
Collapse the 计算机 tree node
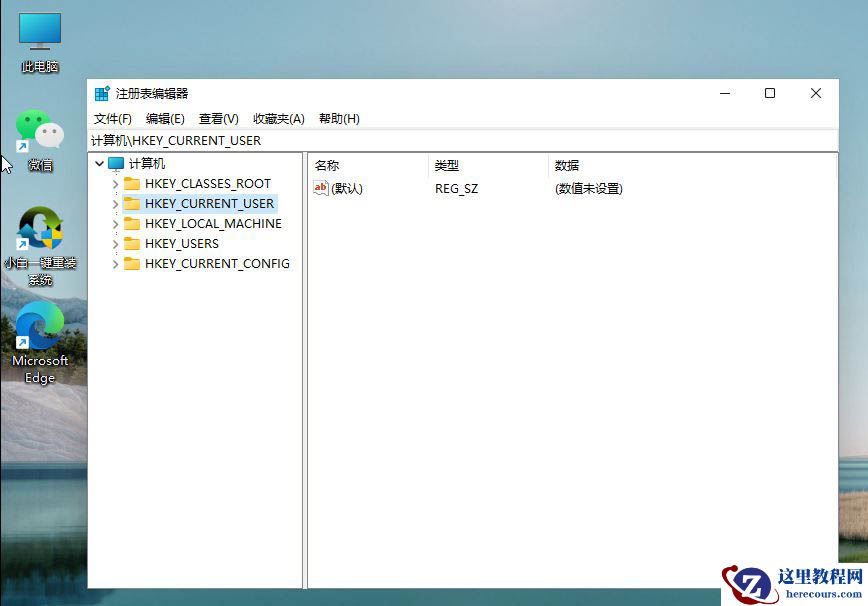(99, 163)
